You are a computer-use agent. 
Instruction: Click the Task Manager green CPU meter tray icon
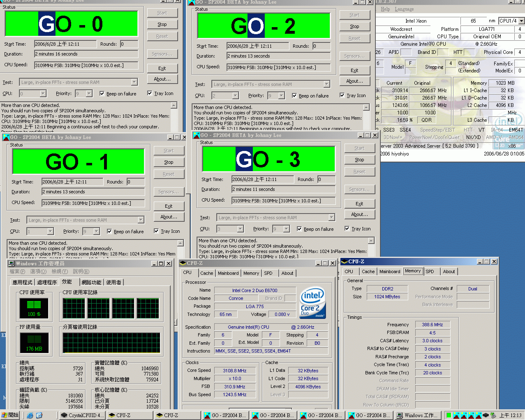[449, 415]
